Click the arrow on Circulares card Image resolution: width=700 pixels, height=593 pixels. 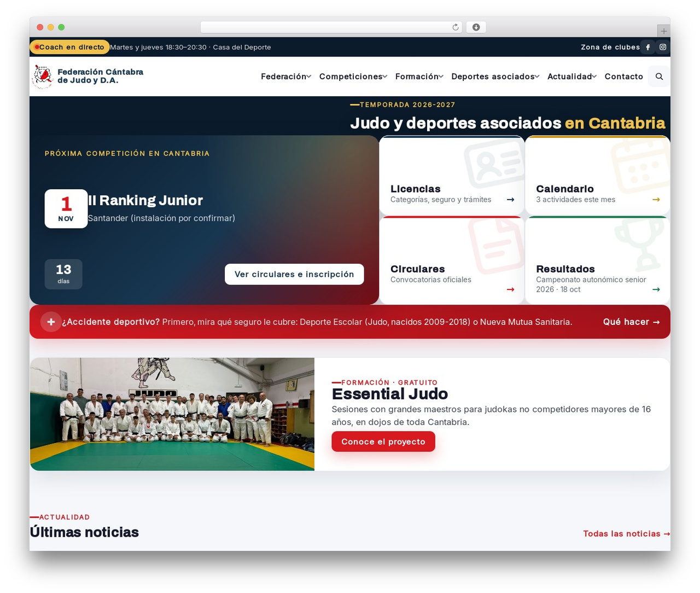coord(510,289)
